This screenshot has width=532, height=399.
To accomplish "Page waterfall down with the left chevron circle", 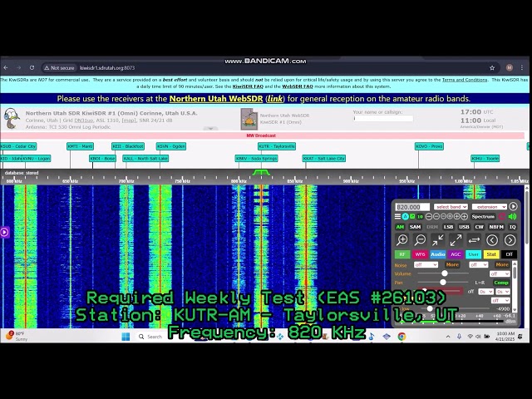I will tap(492, 240).
